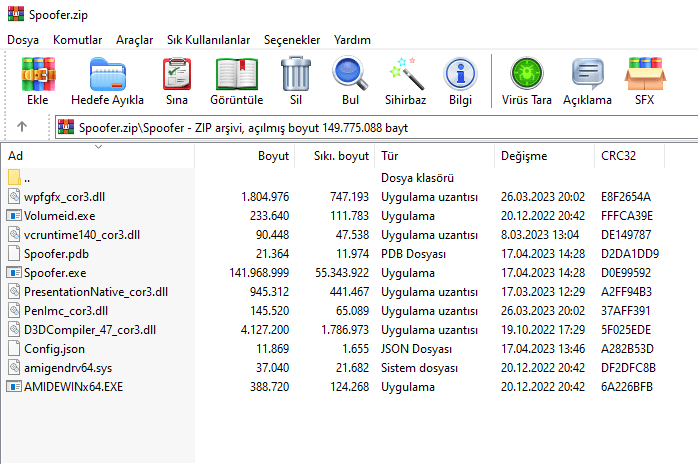This screenshot has width=698, height=464.
Task: Select the D3DCompiler_47_cor3.dll file icon
Action: [x=14, y=330]
